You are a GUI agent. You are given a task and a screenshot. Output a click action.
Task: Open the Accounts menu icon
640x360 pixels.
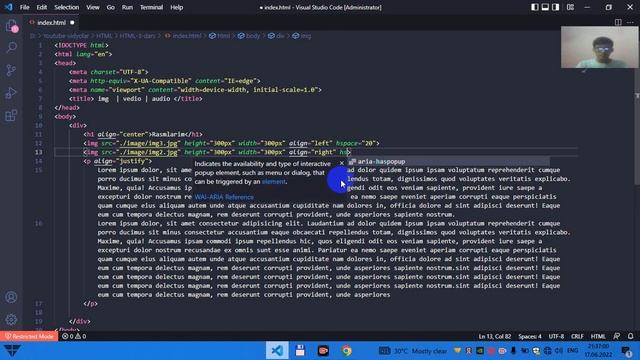[x=11, y=297]
